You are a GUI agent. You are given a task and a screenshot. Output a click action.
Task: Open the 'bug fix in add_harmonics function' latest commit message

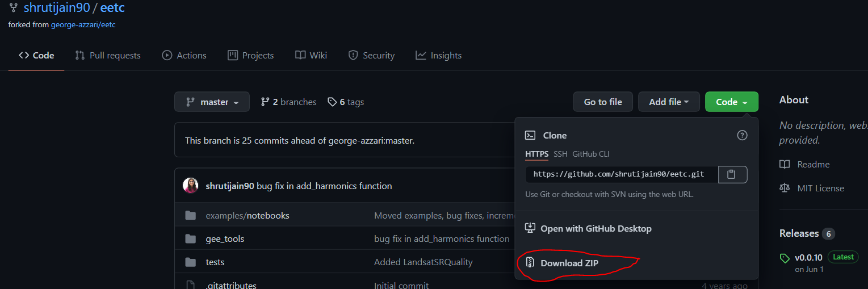click(x=324, y=186)
